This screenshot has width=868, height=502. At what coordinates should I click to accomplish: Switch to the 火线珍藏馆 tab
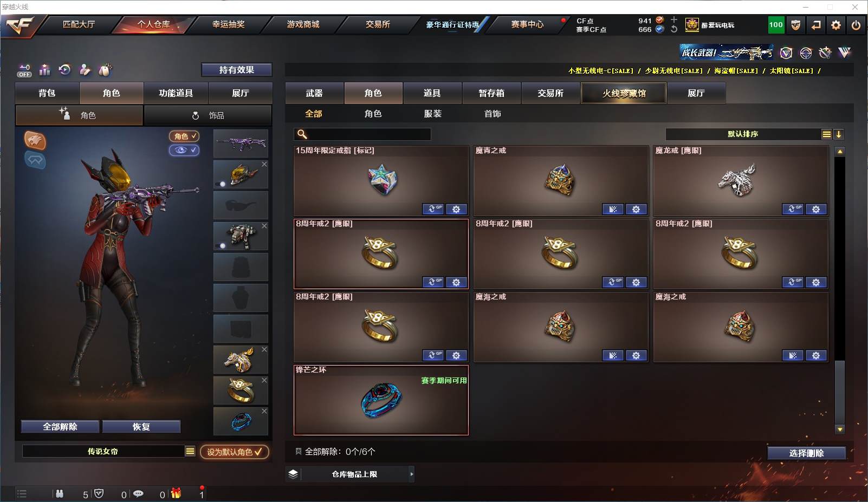coord(624,93)
